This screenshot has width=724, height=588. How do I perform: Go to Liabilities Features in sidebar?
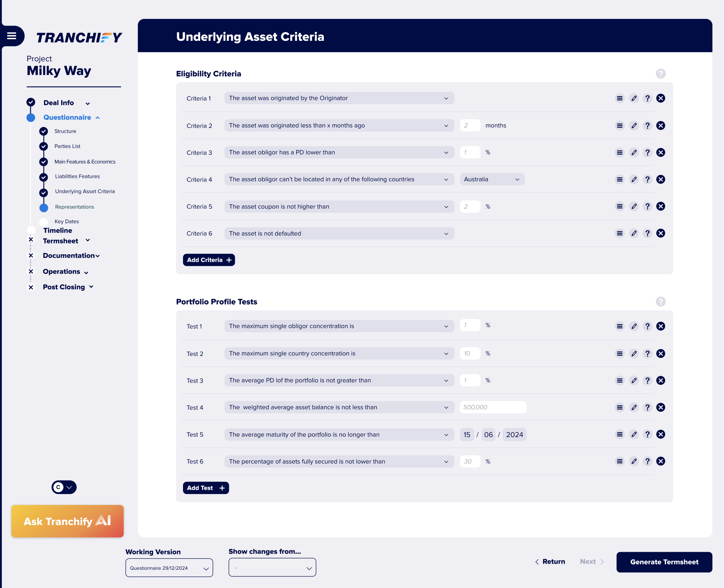77,177
